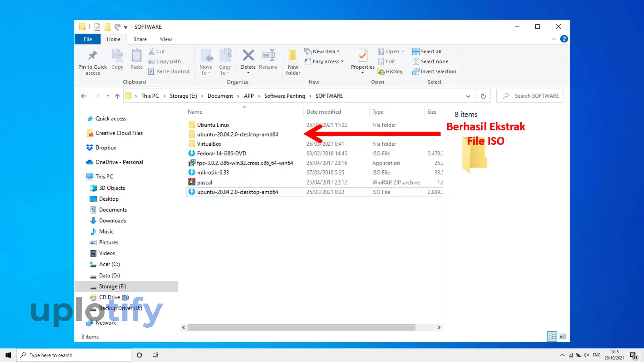Open the Copy to dropdown

pyautogui.click(x=225, y=62)
